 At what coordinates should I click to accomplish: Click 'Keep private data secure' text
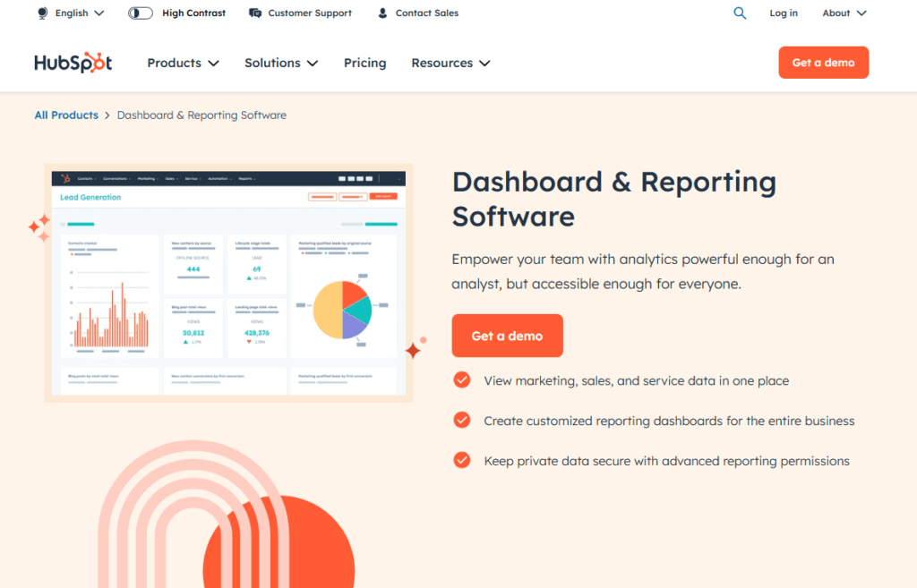click(666, 461)
